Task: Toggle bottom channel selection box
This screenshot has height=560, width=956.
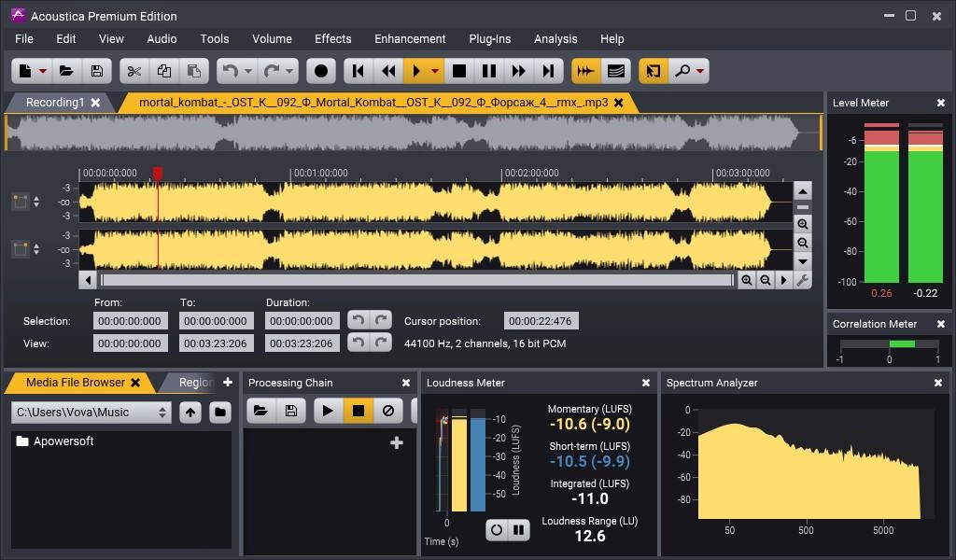Action: [21, 249]
